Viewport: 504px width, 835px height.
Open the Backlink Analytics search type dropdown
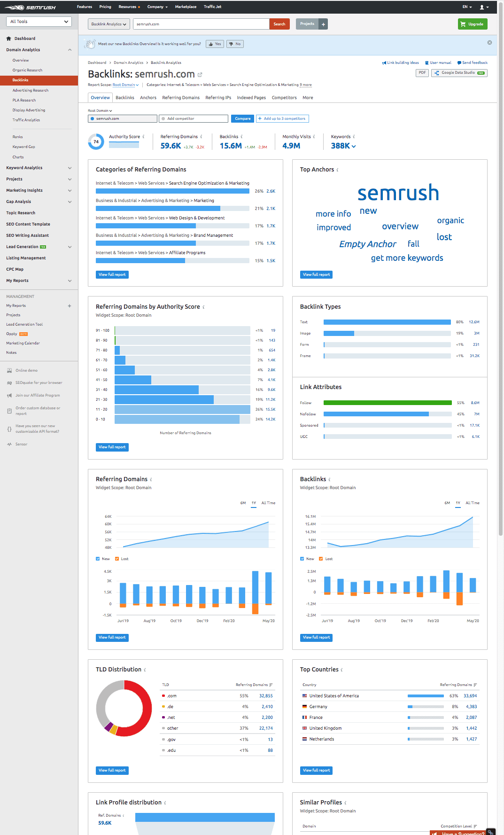[109, 24]
